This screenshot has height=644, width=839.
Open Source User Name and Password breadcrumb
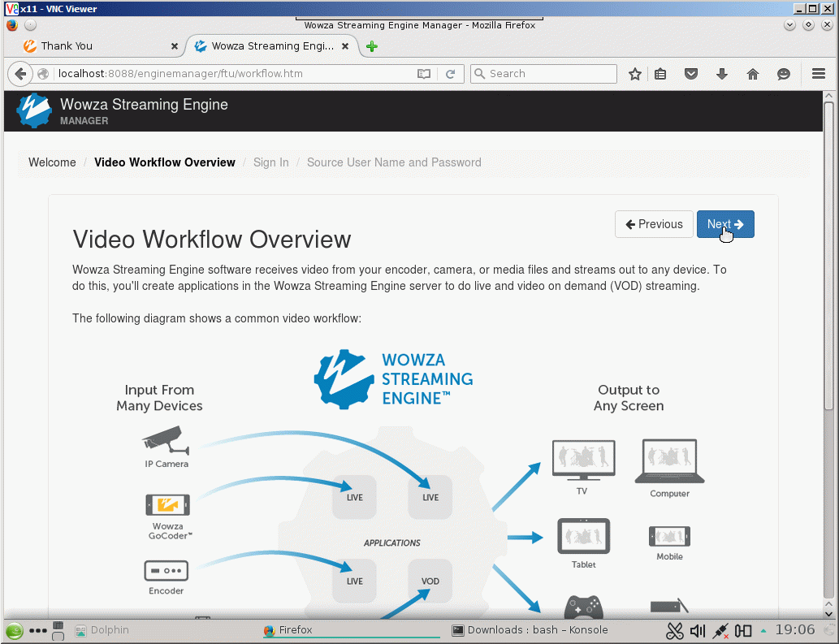point(394,162)
